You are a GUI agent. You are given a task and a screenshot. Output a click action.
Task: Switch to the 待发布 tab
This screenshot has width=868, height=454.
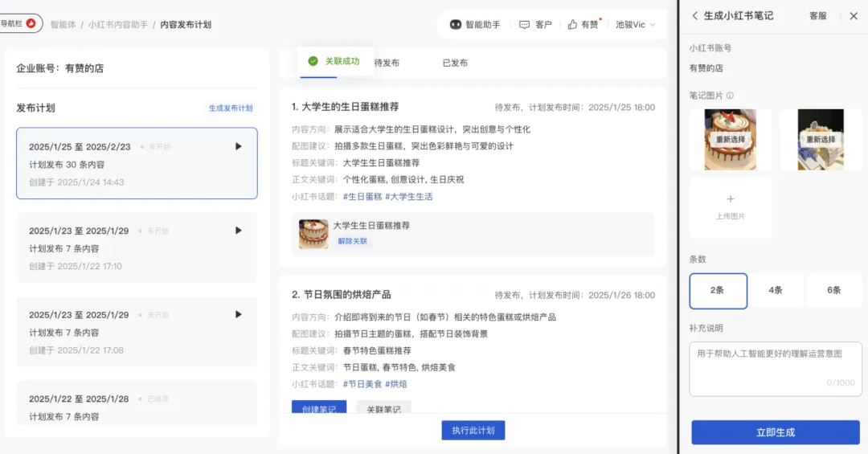point(387,63)
